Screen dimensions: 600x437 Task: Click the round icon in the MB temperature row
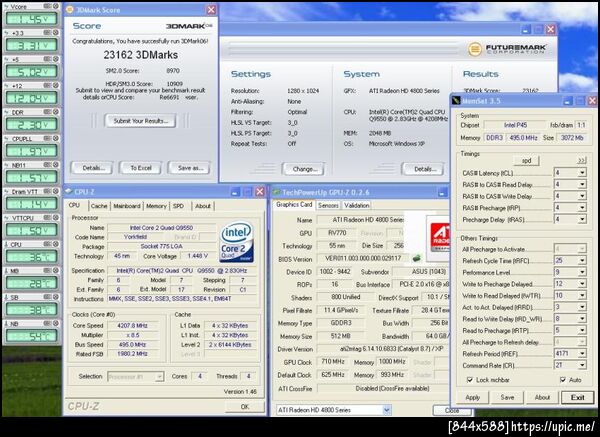click(x=56, y=270)
